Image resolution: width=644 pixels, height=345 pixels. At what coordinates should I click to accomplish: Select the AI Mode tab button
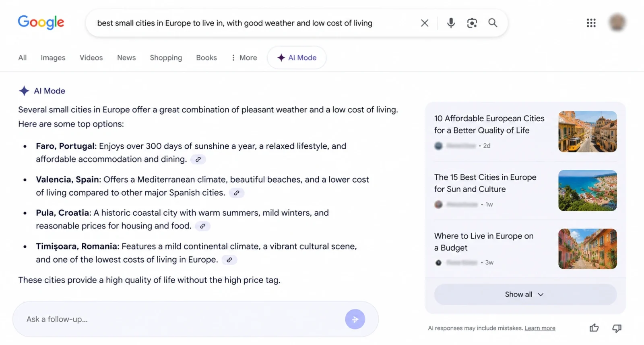(297, 58)
